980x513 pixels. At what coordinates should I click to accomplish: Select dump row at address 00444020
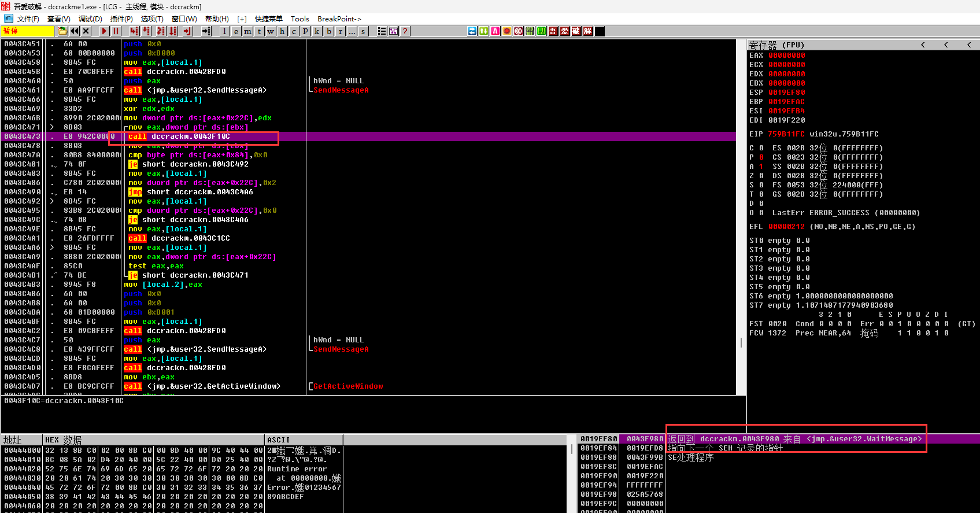(x=173, y=469)
